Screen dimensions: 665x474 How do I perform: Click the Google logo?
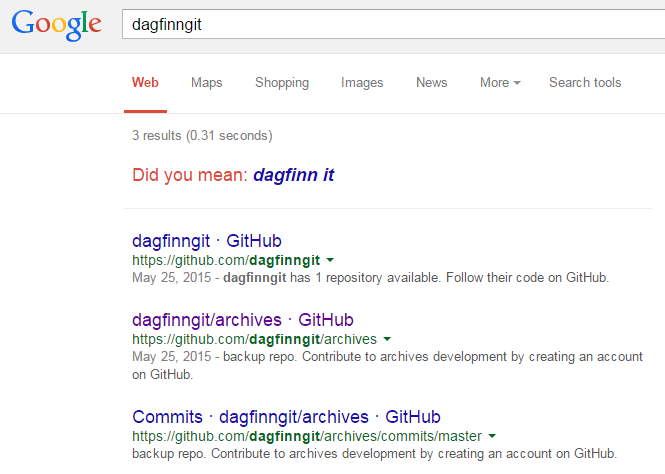pos(56,25)
